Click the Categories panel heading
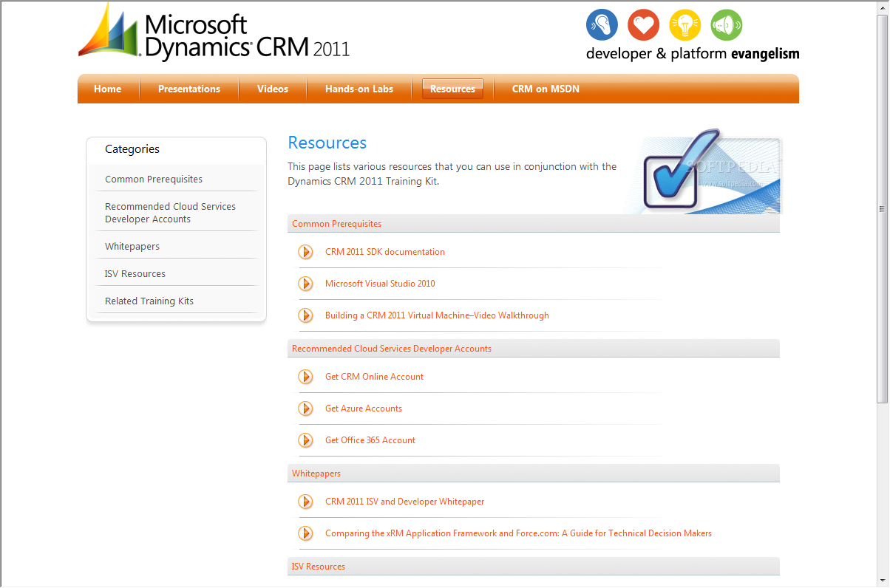890x588 pixels. coord(132,149)
